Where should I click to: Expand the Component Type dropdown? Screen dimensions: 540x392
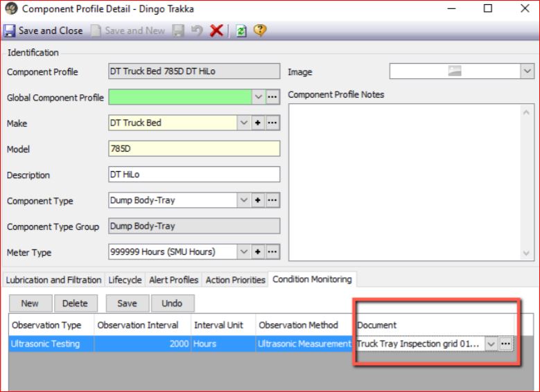tap(244, 201)
